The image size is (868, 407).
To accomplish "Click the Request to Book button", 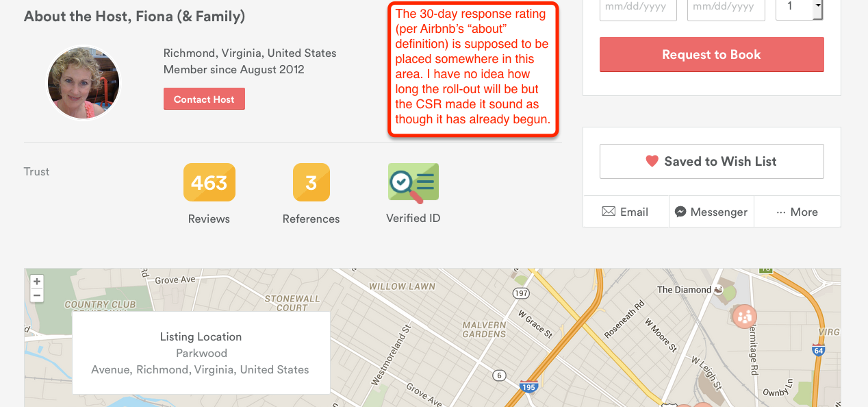I will (x=711, y=54).
